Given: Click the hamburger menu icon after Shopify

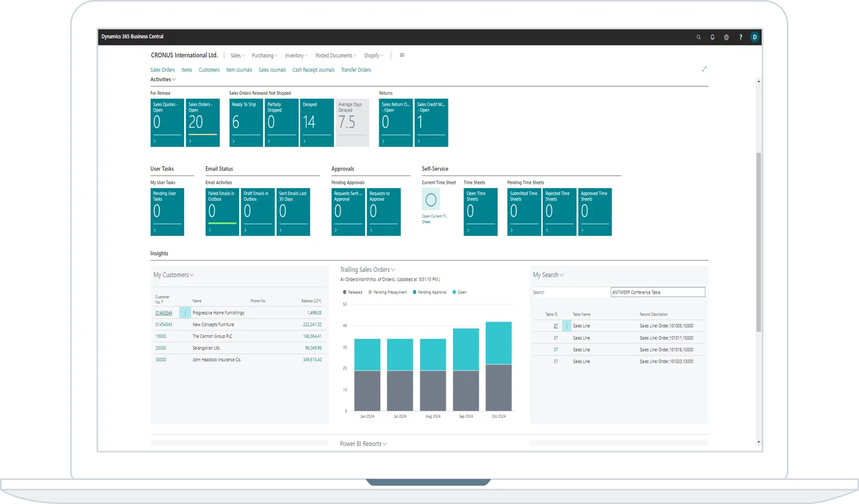Looking at the screenshot, I should point(402,55).
